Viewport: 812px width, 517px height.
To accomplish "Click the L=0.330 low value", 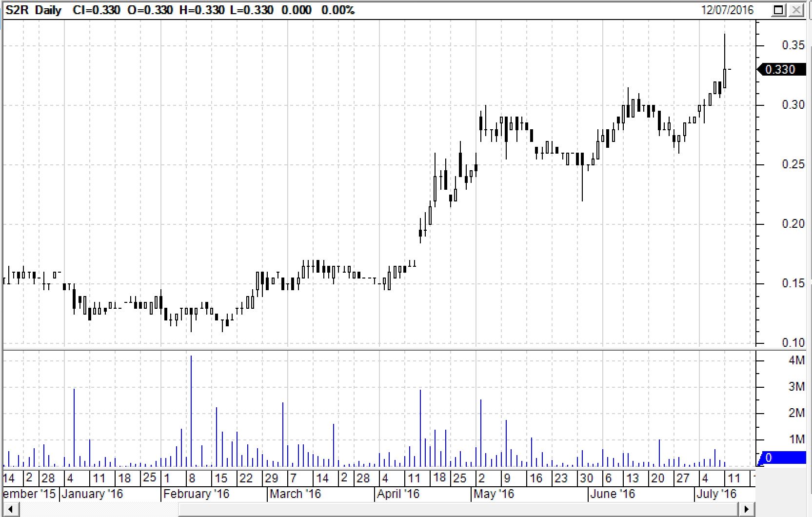I will tap(252, 10).
